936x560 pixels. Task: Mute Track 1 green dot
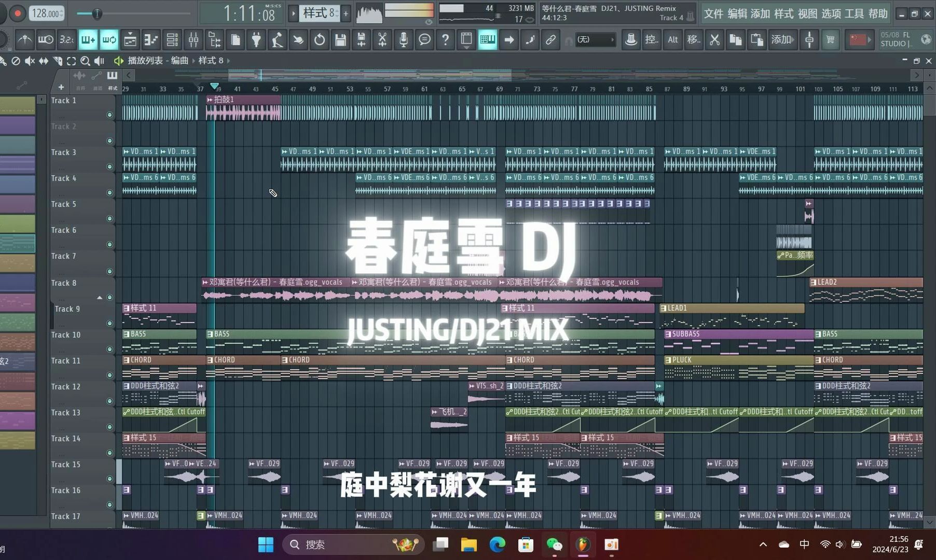tap(109, 115)
